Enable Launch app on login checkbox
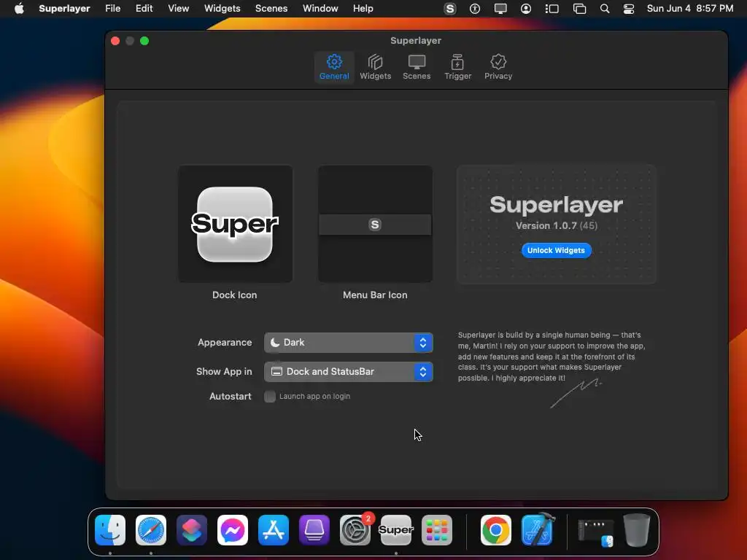This screenshot has height=560, width=747. (270, 396)
